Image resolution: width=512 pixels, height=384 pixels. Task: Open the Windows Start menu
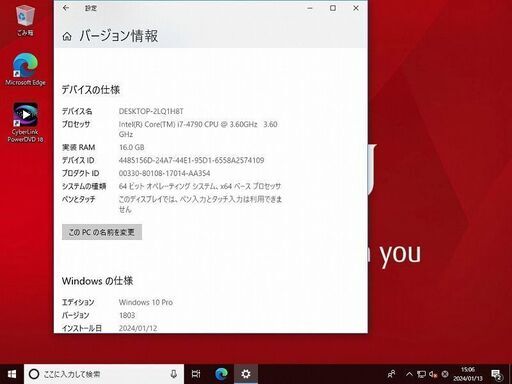pyautogui.click(x=12, y=374)
